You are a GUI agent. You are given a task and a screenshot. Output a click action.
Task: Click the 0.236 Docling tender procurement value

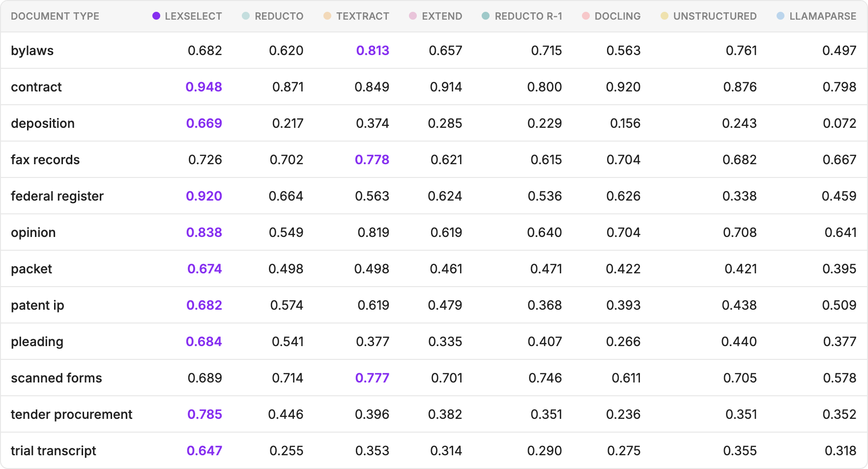click(x=623, y=414)
